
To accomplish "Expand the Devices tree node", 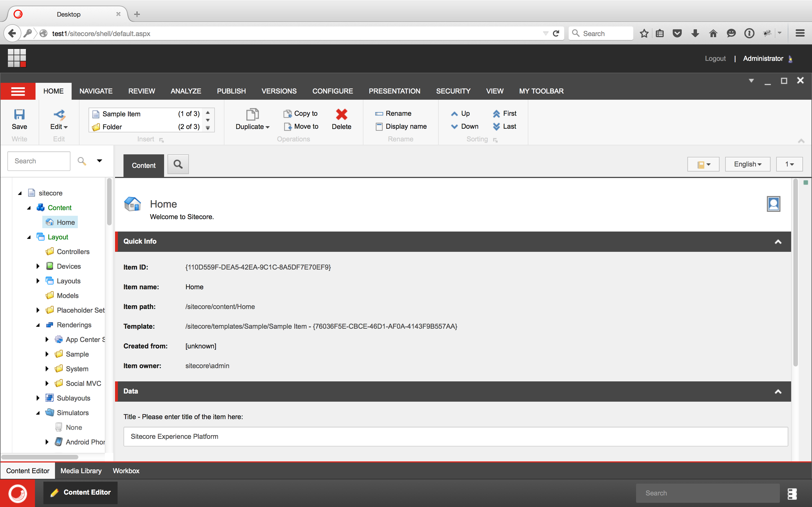I will tap(38, 266).
